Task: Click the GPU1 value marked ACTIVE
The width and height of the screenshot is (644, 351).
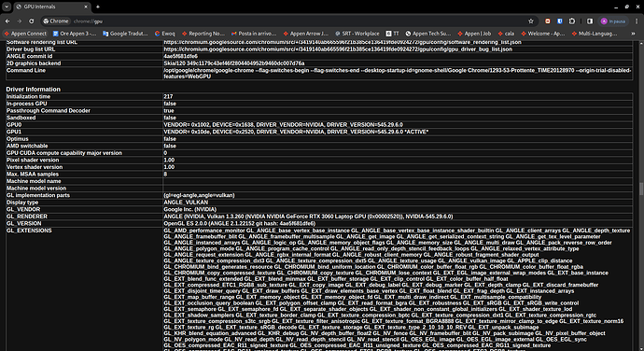Action: [296, 132]
